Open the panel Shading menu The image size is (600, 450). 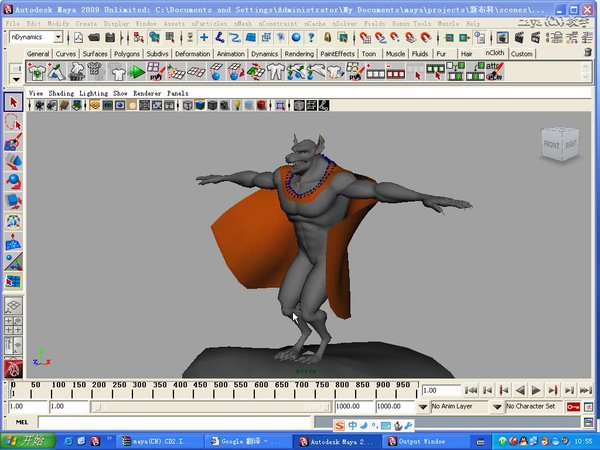click(x=61, y=93)
